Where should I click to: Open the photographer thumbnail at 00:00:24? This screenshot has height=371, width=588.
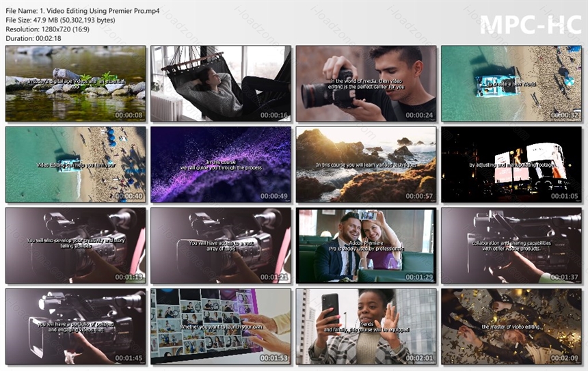pos(366,83)
